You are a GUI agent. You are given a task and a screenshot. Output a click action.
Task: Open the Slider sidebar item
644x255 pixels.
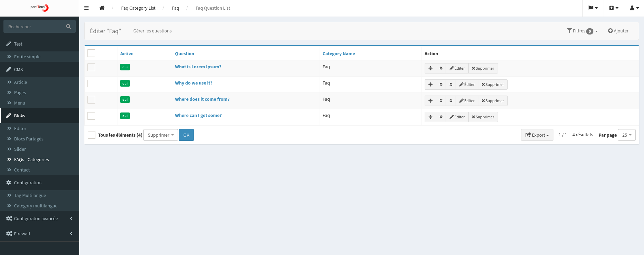(40, 149)
